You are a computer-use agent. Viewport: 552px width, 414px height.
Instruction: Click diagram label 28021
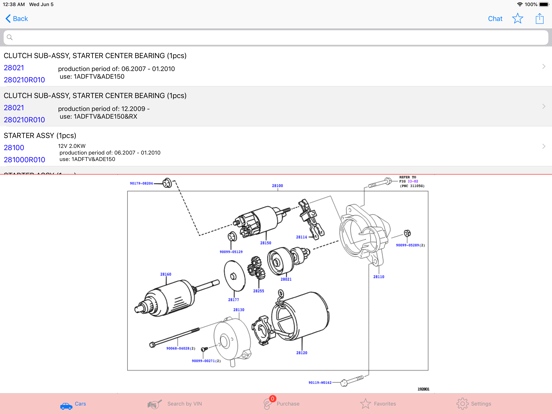coord(286,279)
